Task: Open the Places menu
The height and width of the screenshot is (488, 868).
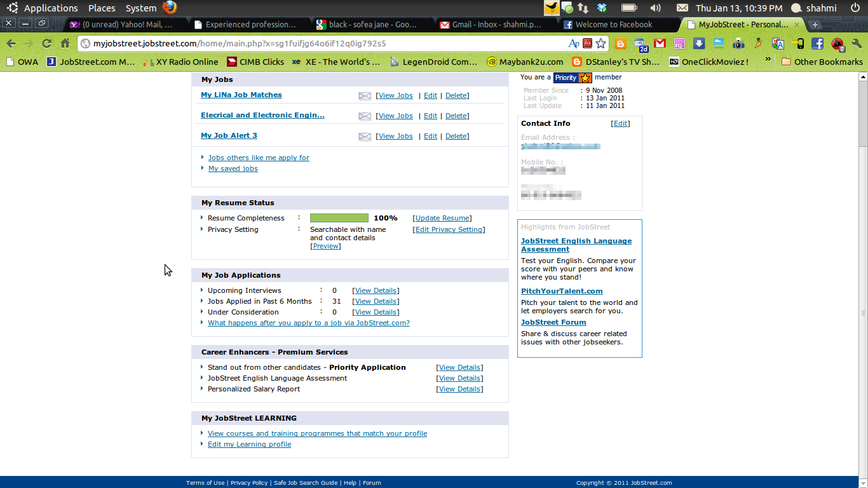Action: point(102,8)
